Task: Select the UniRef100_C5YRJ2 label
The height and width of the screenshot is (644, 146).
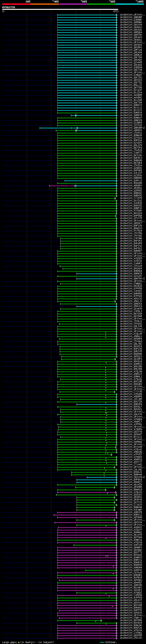Action: (x=131, y=321)
